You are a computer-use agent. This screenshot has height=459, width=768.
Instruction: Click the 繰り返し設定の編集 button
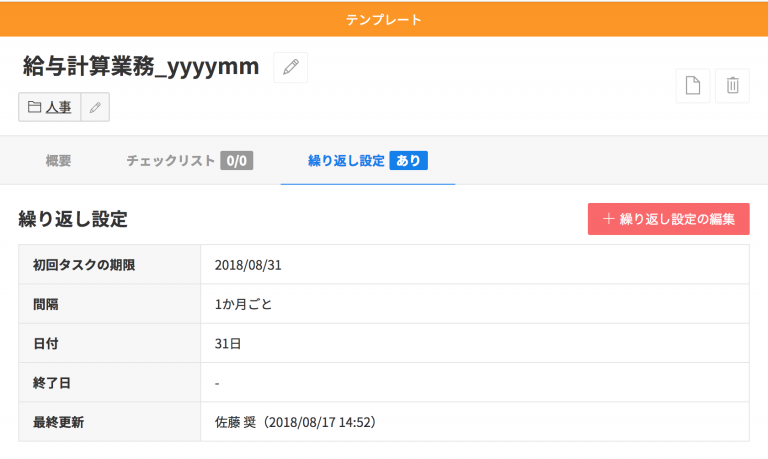[x=669, y=219]
